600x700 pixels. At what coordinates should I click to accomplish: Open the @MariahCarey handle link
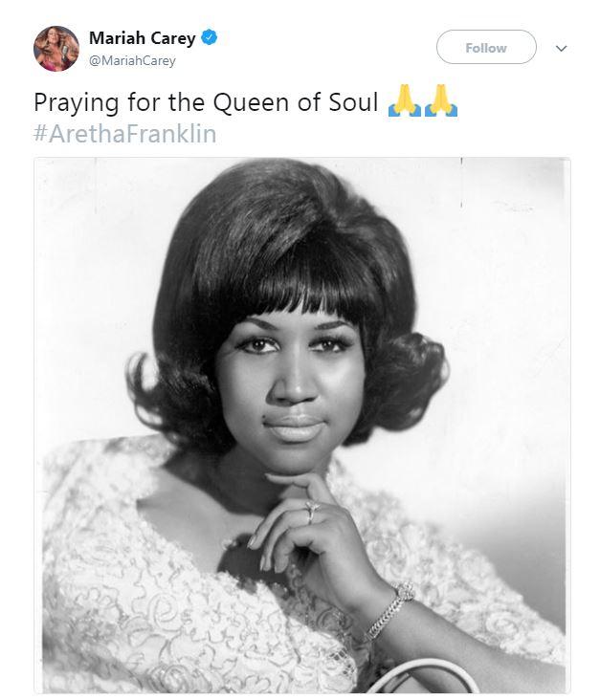click(x=132, y=60)
